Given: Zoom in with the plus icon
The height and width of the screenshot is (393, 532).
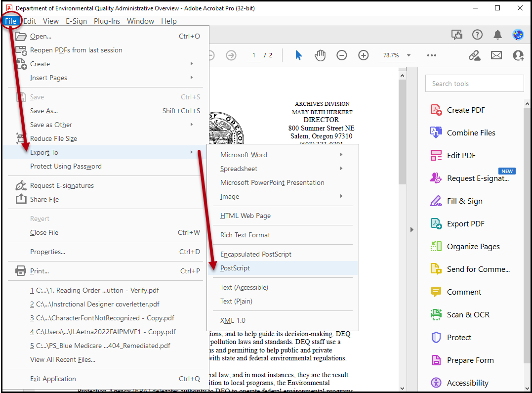Looking at the screenshot, I should pyautogui.click(x=364, y=55).
